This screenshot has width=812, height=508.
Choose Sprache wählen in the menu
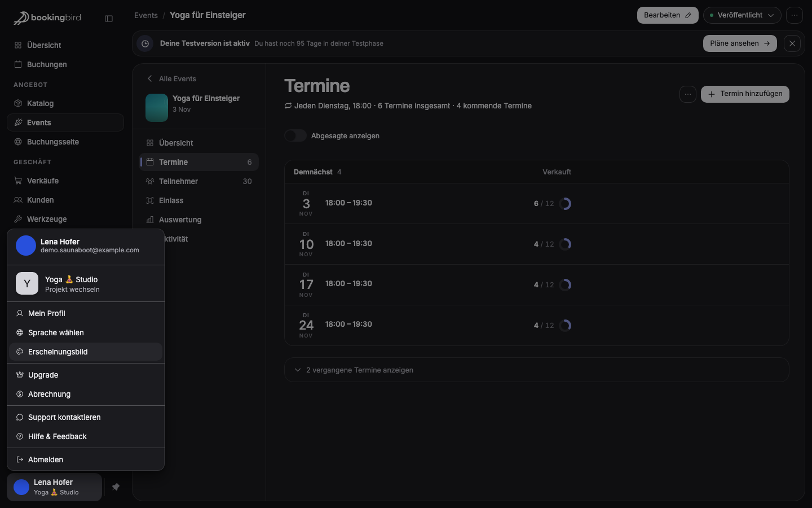[86, 332]
